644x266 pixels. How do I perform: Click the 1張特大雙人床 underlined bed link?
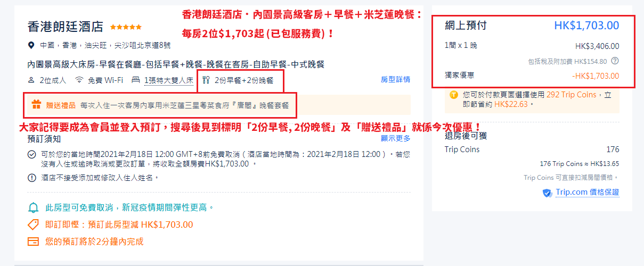tap(169, 80)
